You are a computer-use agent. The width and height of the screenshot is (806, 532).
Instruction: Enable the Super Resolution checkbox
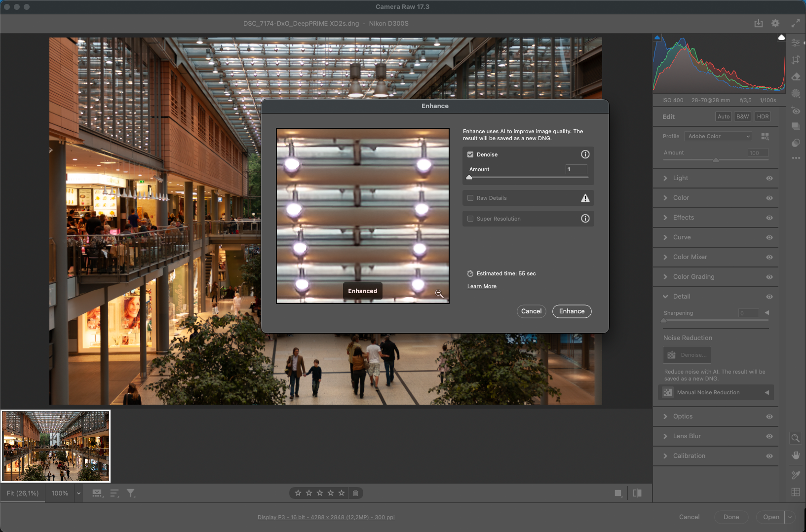(470, 219)
